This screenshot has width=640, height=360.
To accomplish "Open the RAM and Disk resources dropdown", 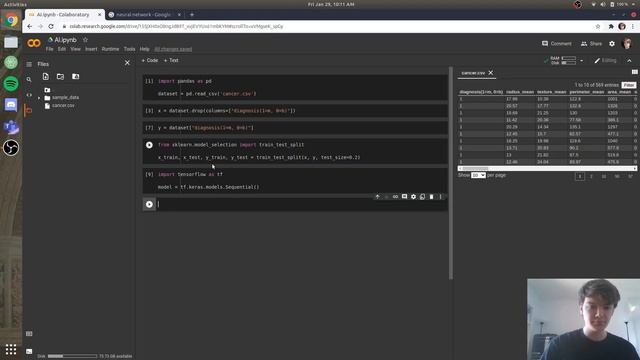I will 582,61.
